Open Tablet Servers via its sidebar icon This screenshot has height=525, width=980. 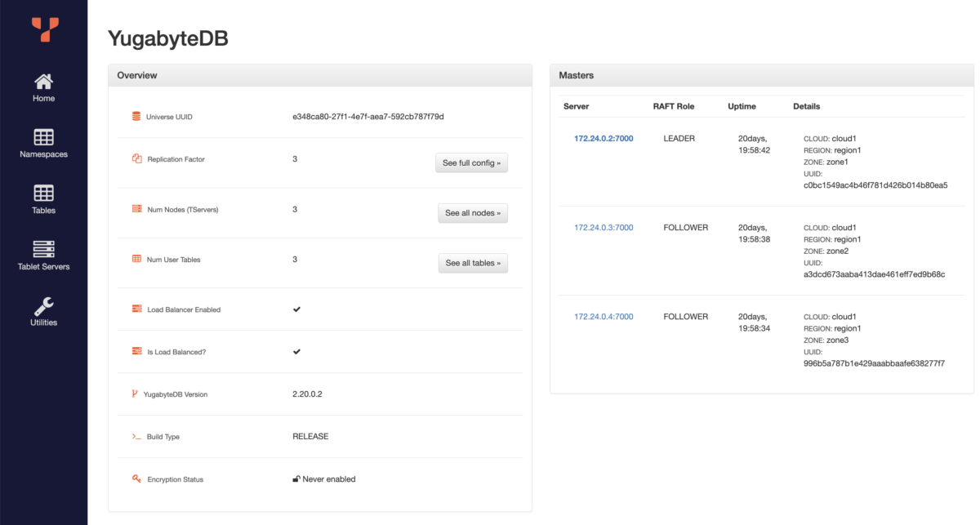pos(42,246)
